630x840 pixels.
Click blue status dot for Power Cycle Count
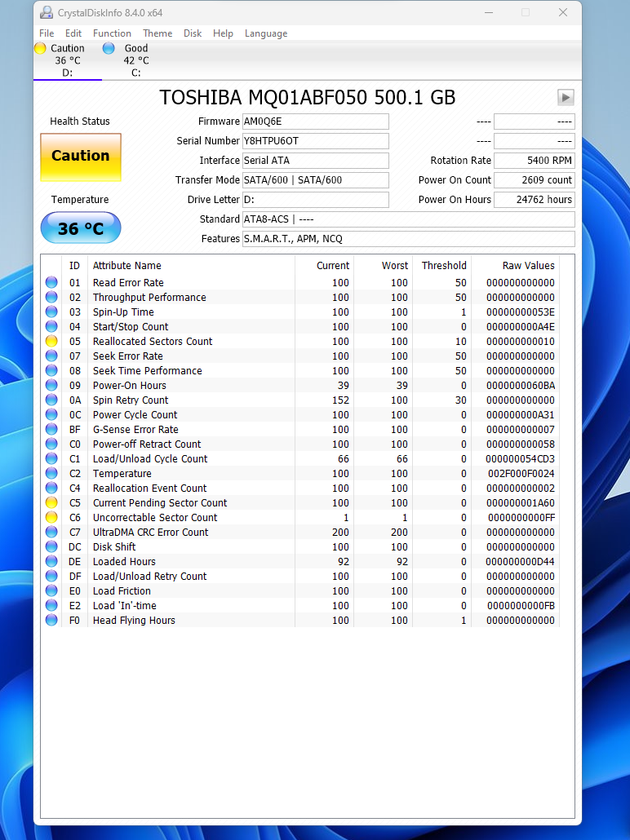point(51,414)
